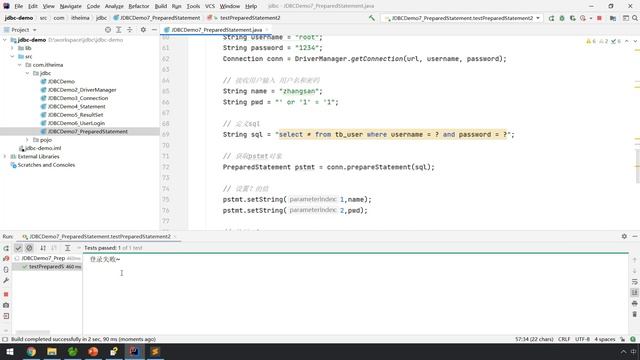Click the Run with Coverage toolbar icon

573,18
